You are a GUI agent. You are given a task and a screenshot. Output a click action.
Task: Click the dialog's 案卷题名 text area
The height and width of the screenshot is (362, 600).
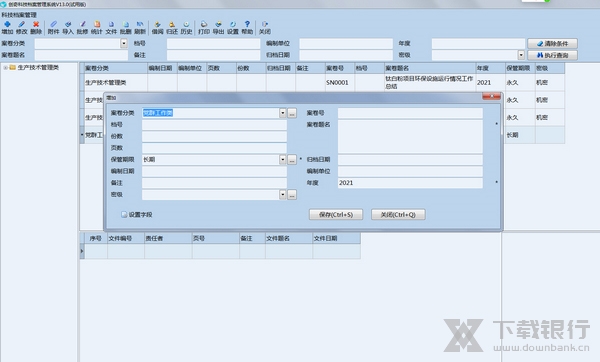tap(410, 137)
